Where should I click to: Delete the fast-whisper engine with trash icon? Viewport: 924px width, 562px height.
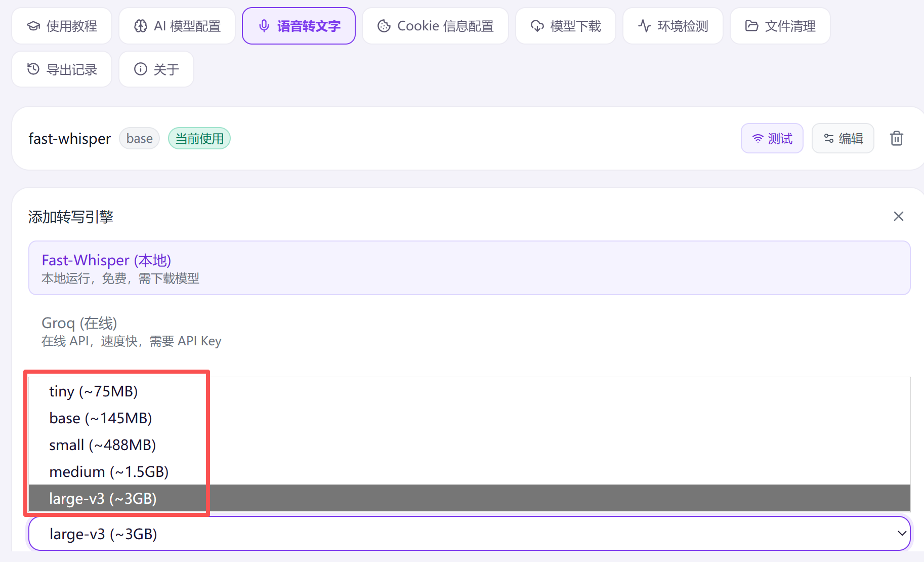[897, 138]
